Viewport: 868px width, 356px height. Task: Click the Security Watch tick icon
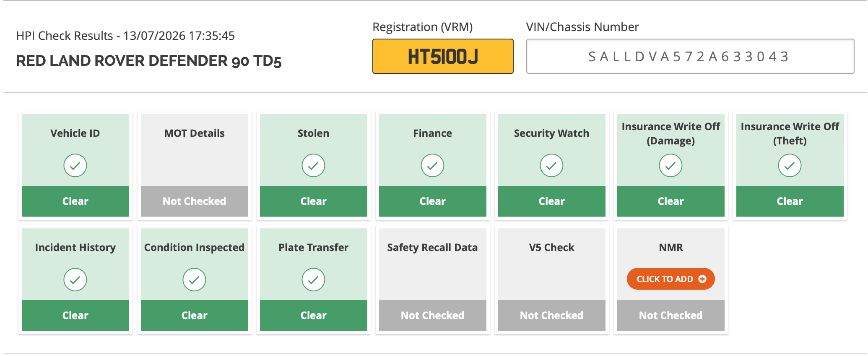point(551,165)
